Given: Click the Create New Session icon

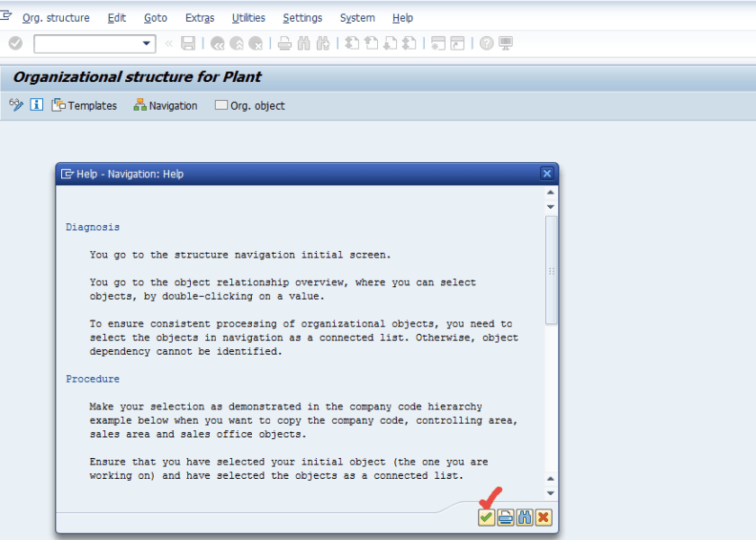Looking at the screenshot, I should coord(437,43).
